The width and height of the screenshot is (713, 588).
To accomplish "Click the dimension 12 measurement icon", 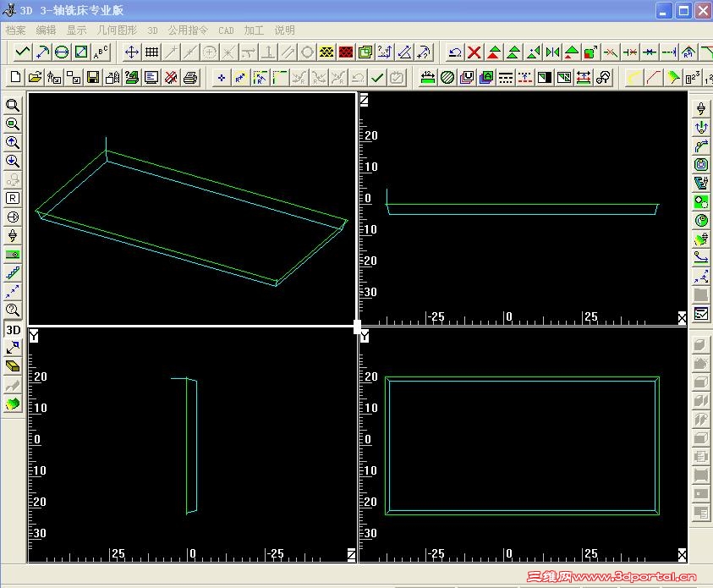I will pyautogui.click(x=427, y=77).
